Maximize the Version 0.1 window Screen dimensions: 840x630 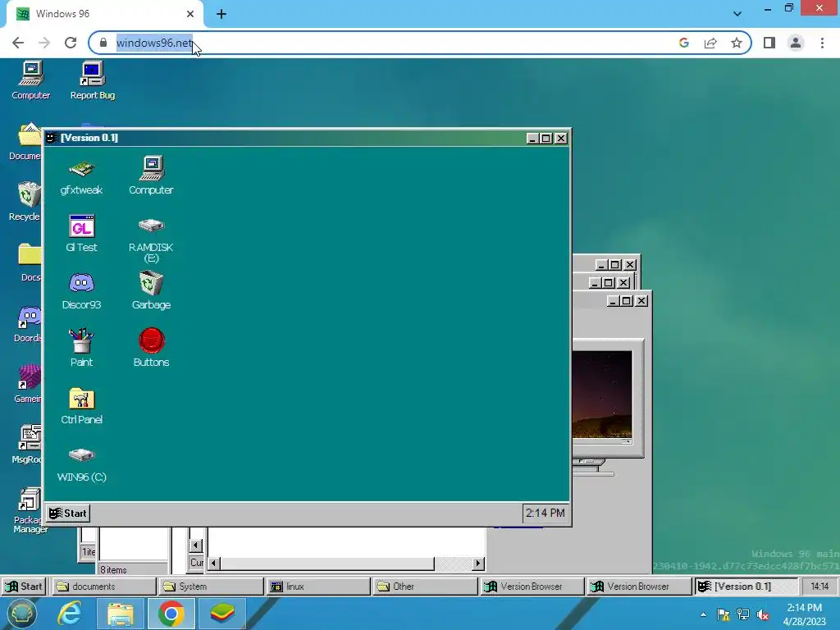point(546,138)
